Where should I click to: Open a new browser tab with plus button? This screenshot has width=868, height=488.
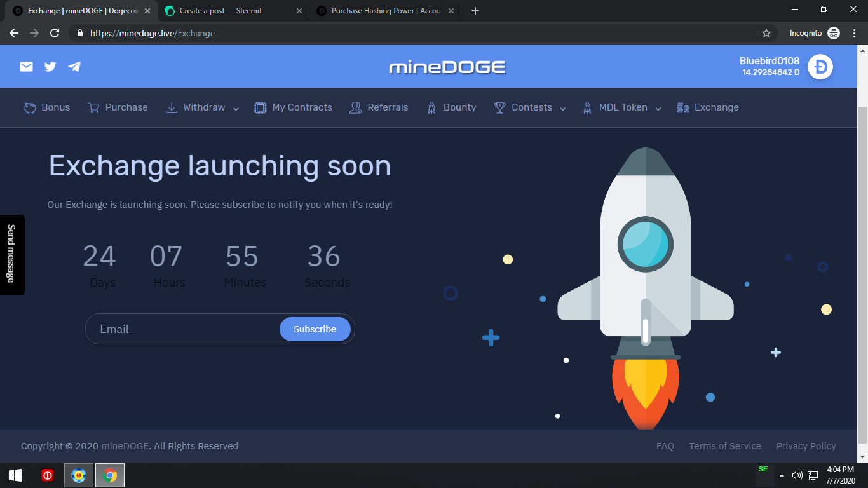tap(475, 11)
